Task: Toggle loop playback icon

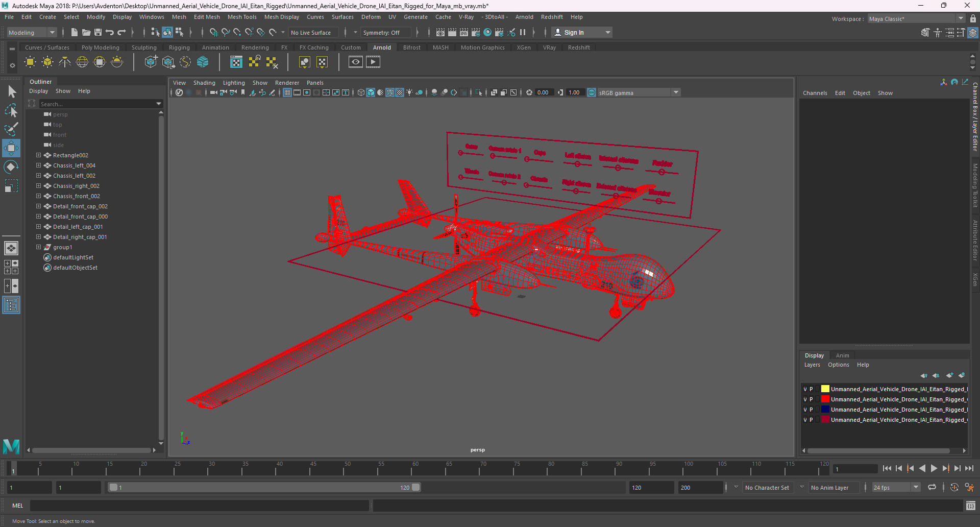Action: click(932, 487)
